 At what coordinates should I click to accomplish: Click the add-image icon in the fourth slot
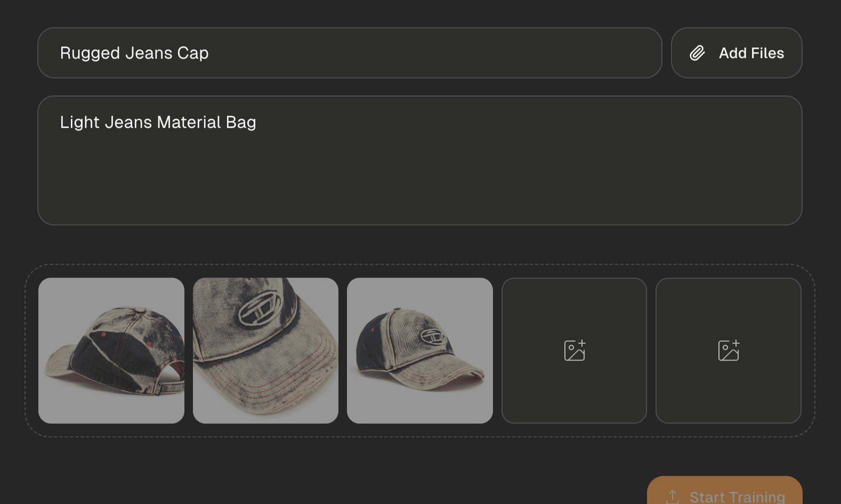click(x=575, y=351)
